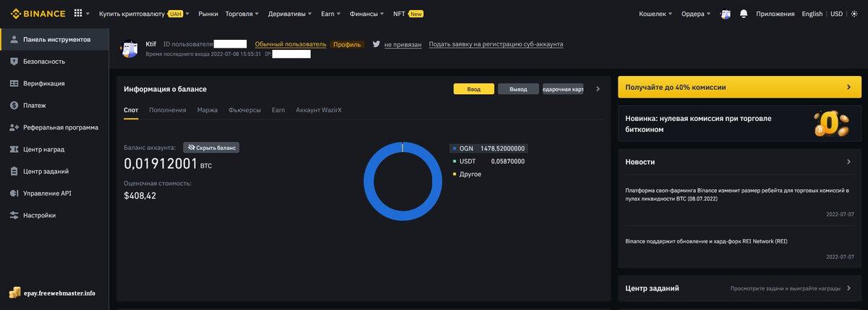Open Рынки in top navigation

[x=208, y=14]
